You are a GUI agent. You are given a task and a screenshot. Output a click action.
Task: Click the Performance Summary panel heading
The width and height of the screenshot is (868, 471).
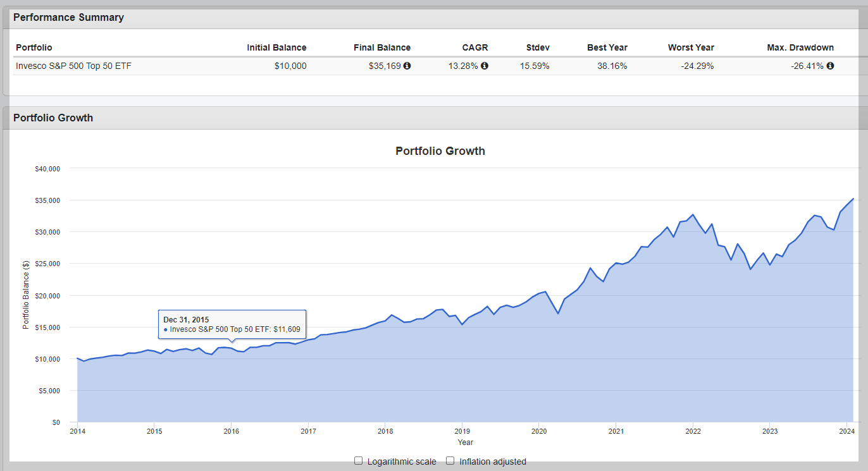click(68, 18)
